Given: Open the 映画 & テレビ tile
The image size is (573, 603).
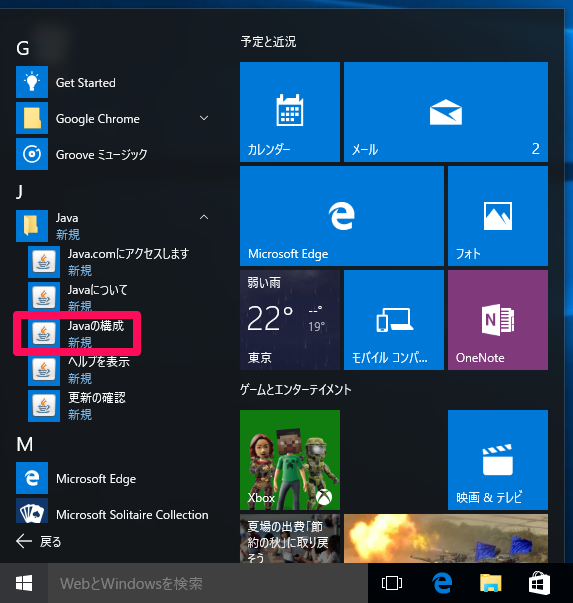Looking at the screenshot, I should [498, 460].
